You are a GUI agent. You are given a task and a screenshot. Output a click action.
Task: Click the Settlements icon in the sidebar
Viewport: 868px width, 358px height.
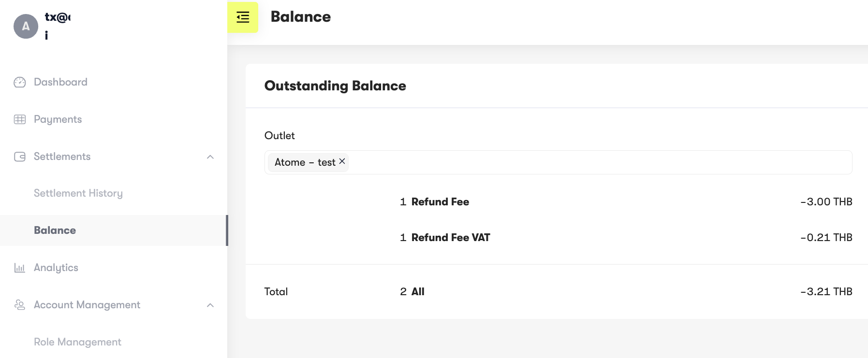click(x=19, y=156)
